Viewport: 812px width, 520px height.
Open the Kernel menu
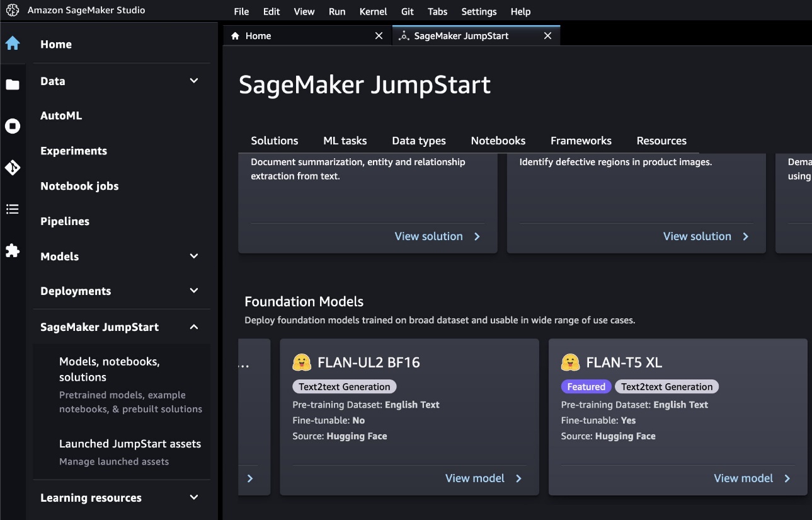pyautogui.click(x=373, y=11)
